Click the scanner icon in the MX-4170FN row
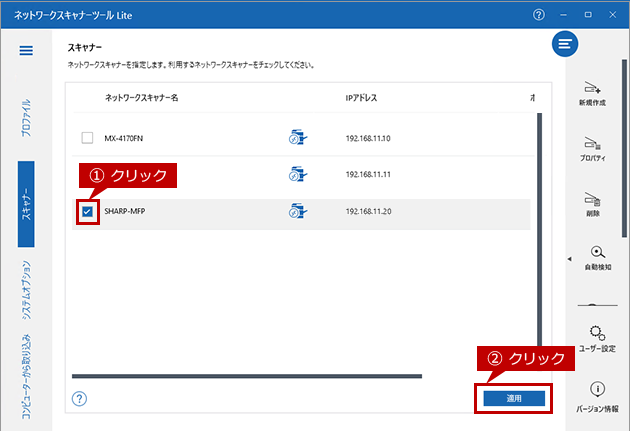This screenshot has height=431, width=630. point(298,137)
